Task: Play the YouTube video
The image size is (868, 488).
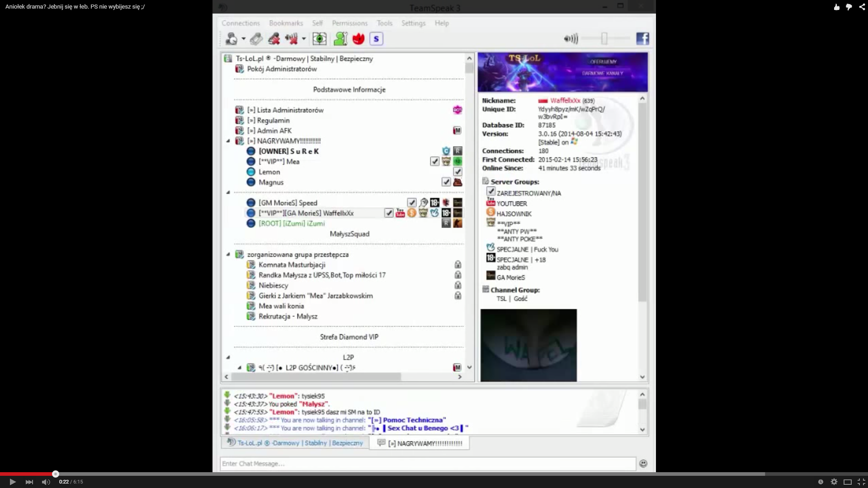Action: pyautogui.click(x=12, y=482)
